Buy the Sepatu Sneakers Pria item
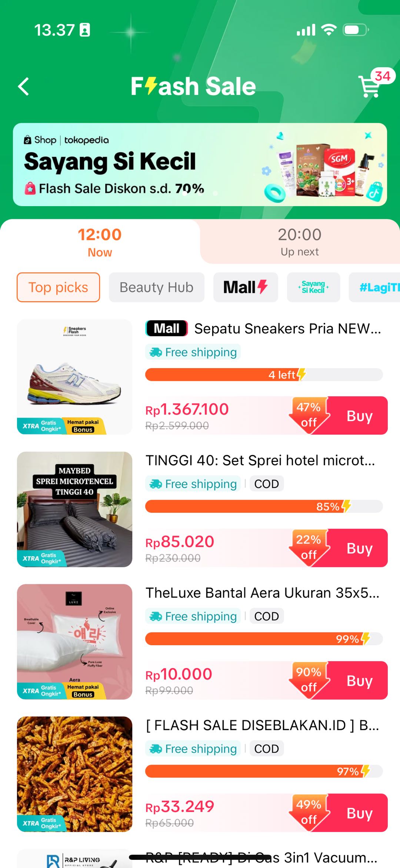Image resolution: width=400 pixels, height=868 pixels. (x=359, y=416)
